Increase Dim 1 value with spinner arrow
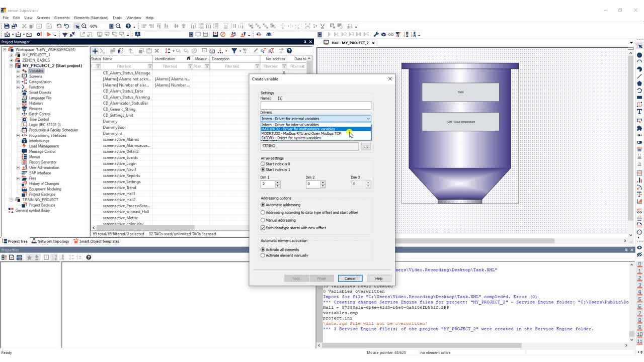644x362 pixels. click(x=277, y=183)
